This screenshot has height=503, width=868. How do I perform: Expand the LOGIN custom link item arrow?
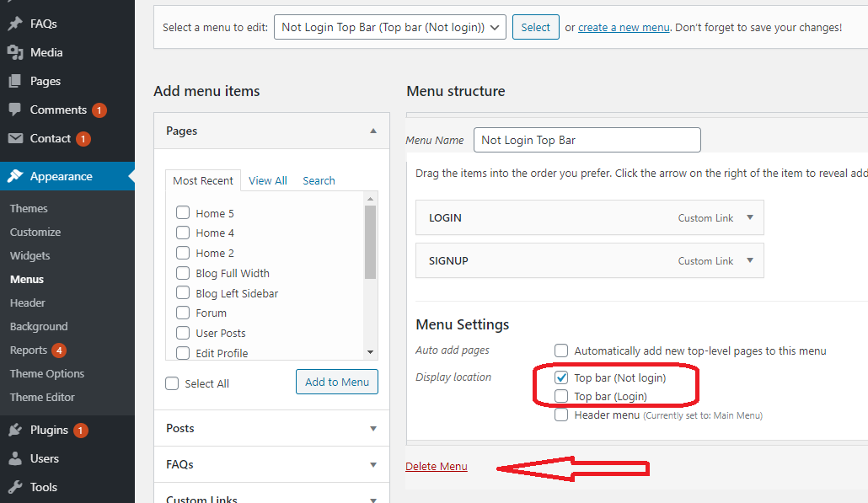pos(750,217)
